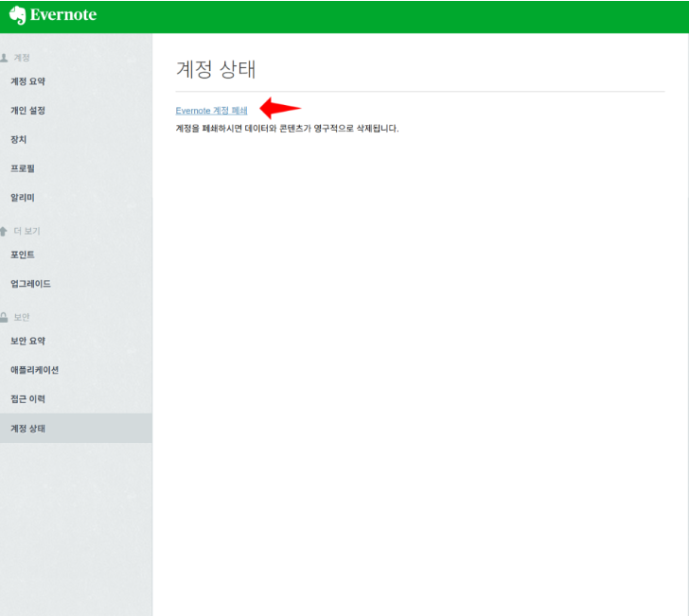Open the 계정 요약 page
This screenshot has height=616, width=689.
(x=27, y=81)
